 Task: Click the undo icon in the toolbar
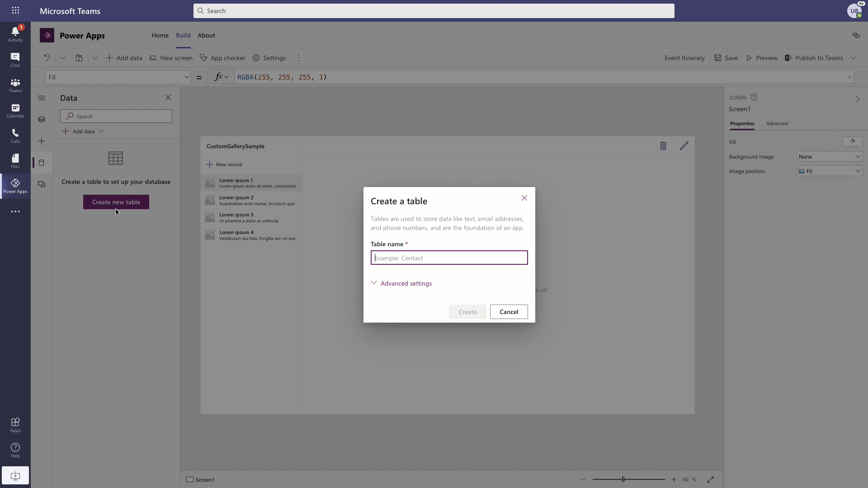(47, 58)
